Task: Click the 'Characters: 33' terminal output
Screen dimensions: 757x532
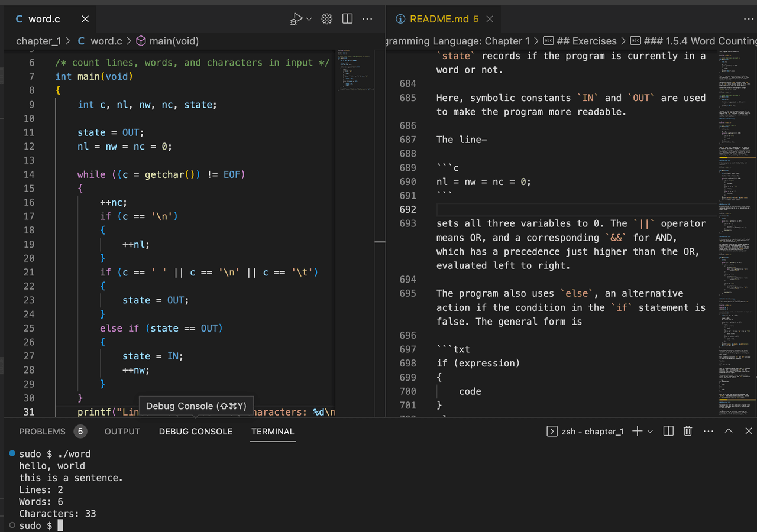Action: tap(57, 514)
